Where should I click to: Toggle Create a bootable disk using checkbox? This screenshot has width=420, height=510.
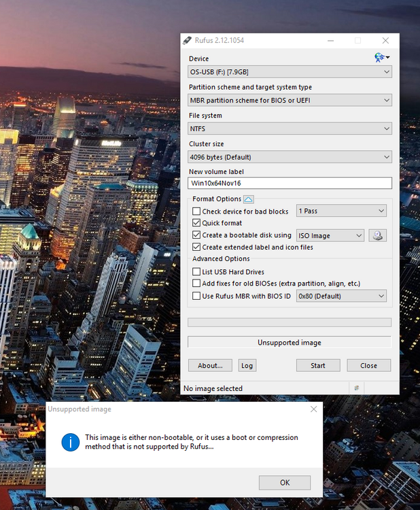(196, 235)
